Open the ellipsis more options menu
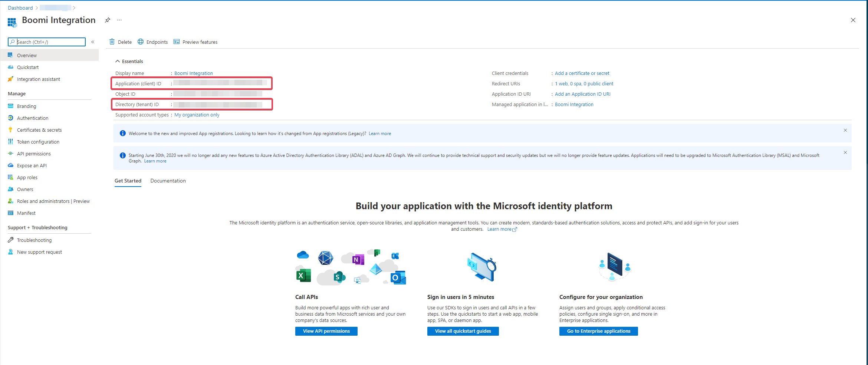 click(119, 20)
